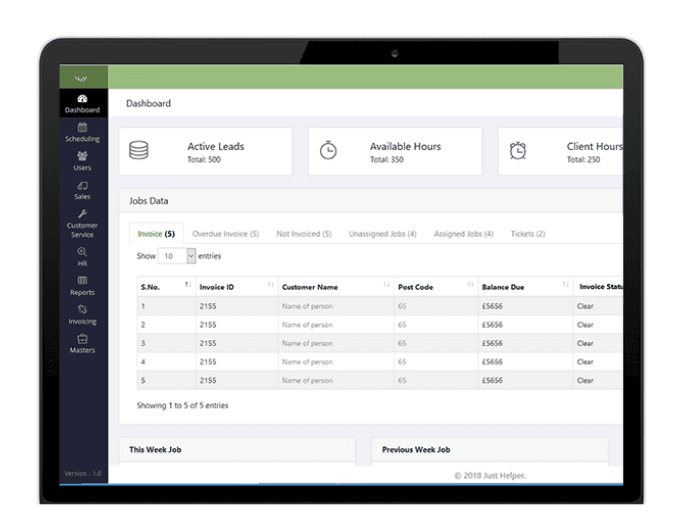Click the Active Leads database icon

(x=138, y=150)
